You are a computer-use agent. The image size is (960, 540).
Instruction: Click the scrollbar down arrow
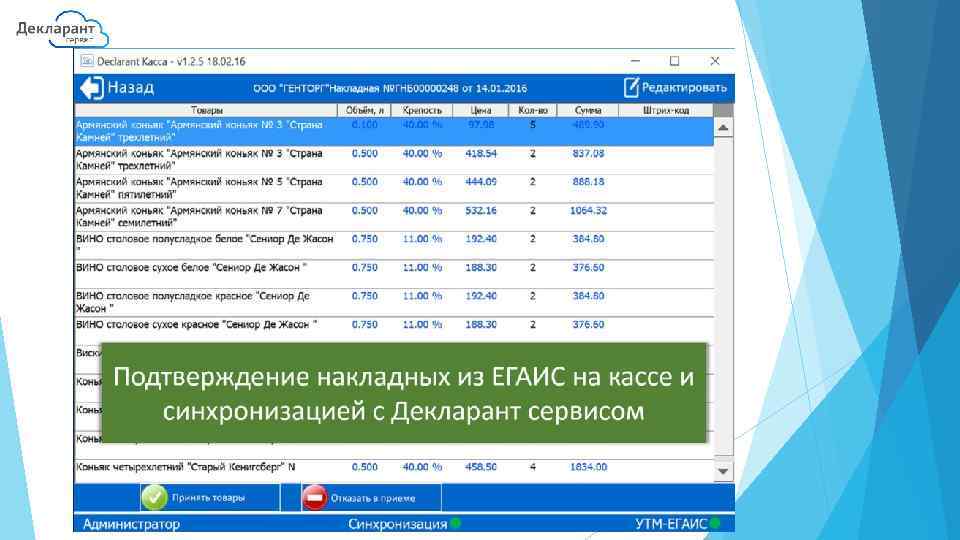pos(723,471)
